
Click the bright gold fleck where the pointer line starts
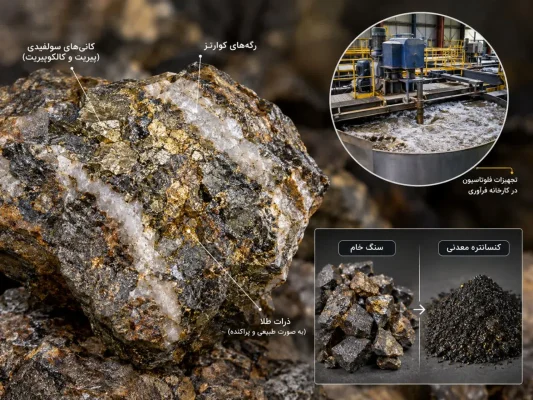[x=188, y=231]
